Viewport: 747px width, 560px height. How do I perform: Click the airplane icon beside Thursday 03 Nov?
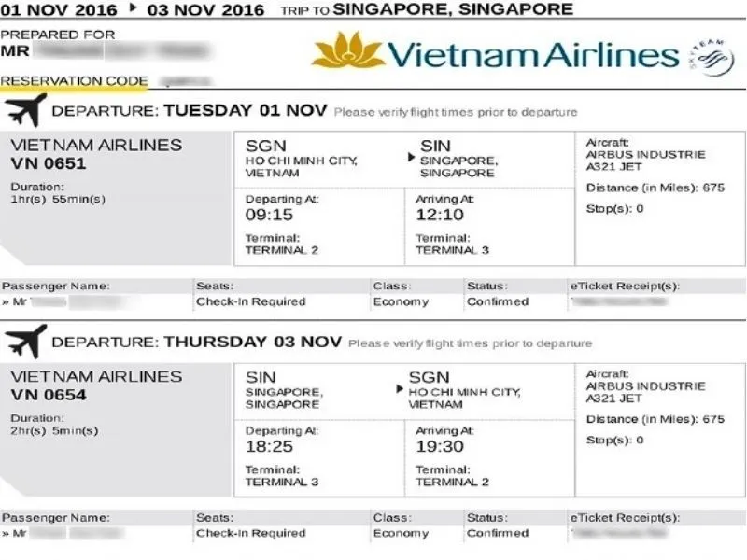click(x=26, y=342)
